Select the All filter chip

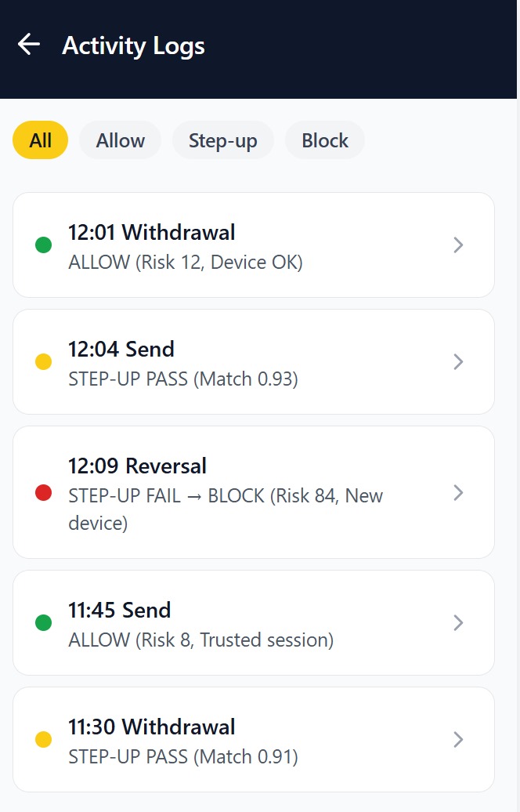(41, 141)
